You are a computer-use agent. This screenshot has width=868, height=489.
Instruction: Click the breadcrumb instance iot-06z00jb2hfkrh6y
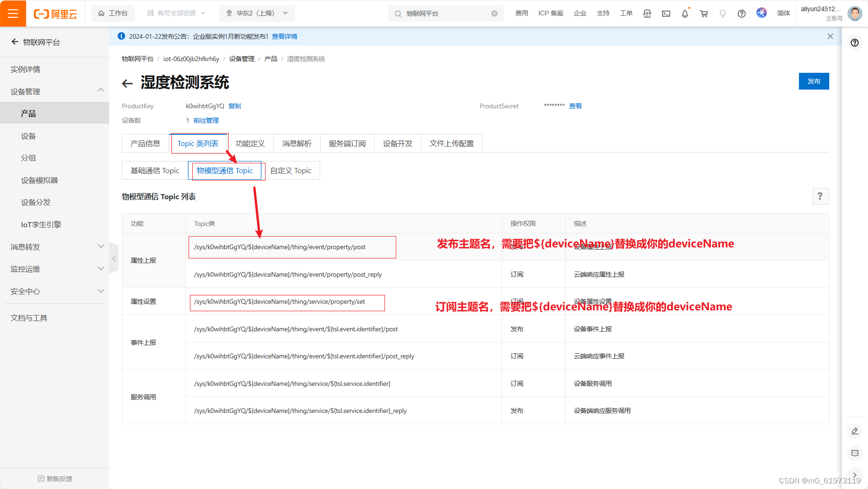(x=191, y=59)
